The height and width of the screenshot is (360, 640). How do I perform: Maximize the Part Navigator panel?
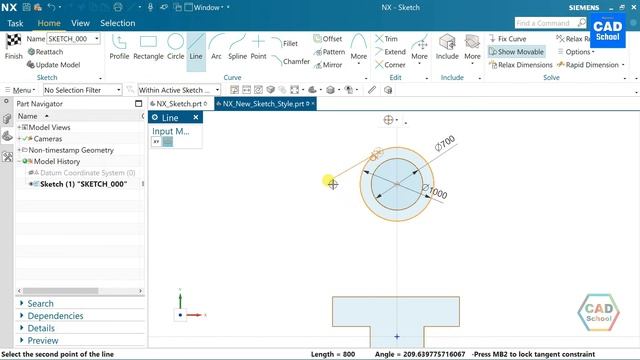(138, 104)
